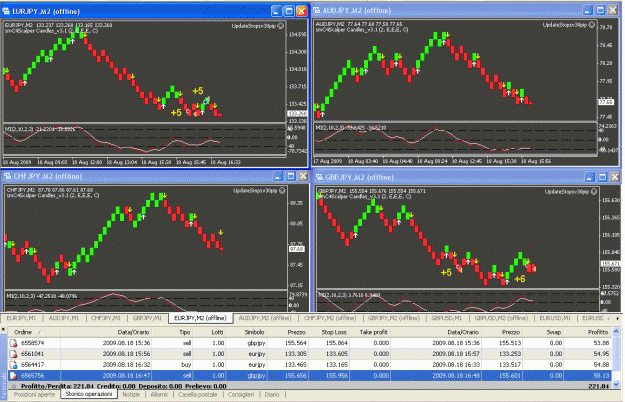Click the buy cell of order 6564417
The height and width of the screenshot is (402, 625).
[x=186, y=365]
